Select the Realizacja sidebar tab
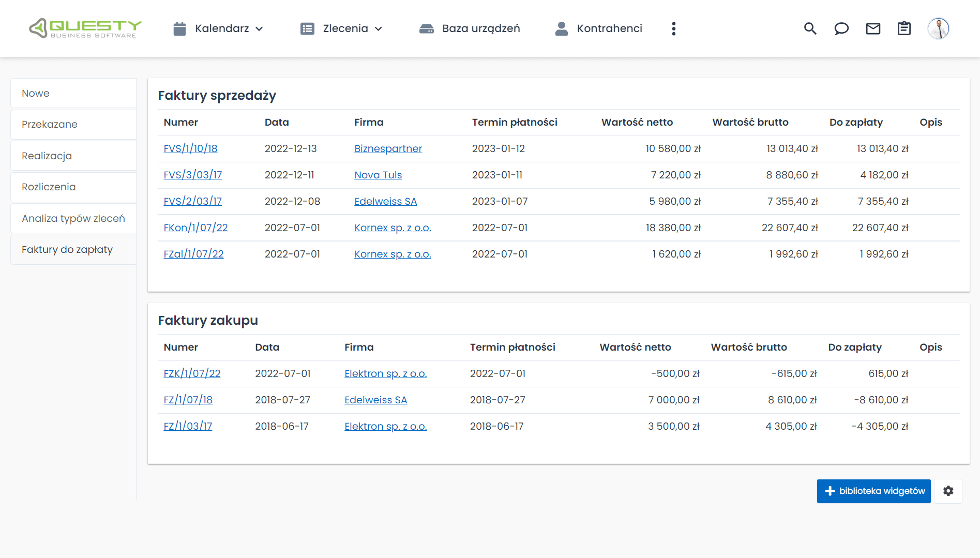The width and height of the screenshot is (980, 558). (x=73, y=156)
